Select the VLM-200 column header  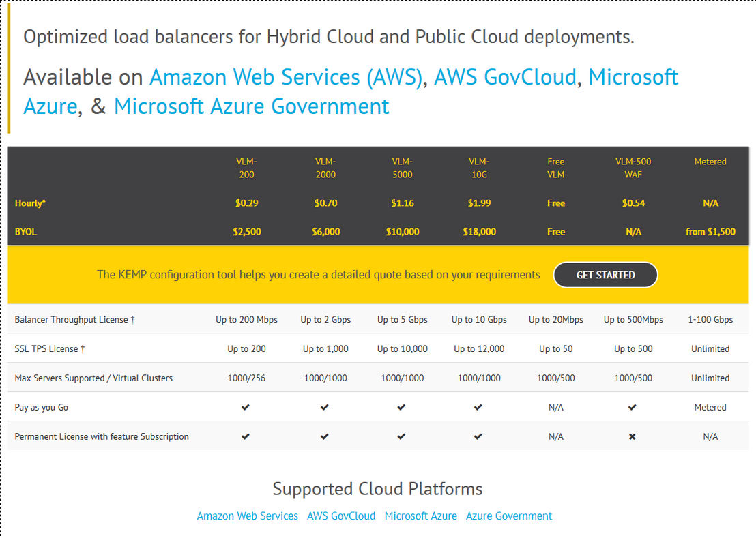(x=247, y=168)
